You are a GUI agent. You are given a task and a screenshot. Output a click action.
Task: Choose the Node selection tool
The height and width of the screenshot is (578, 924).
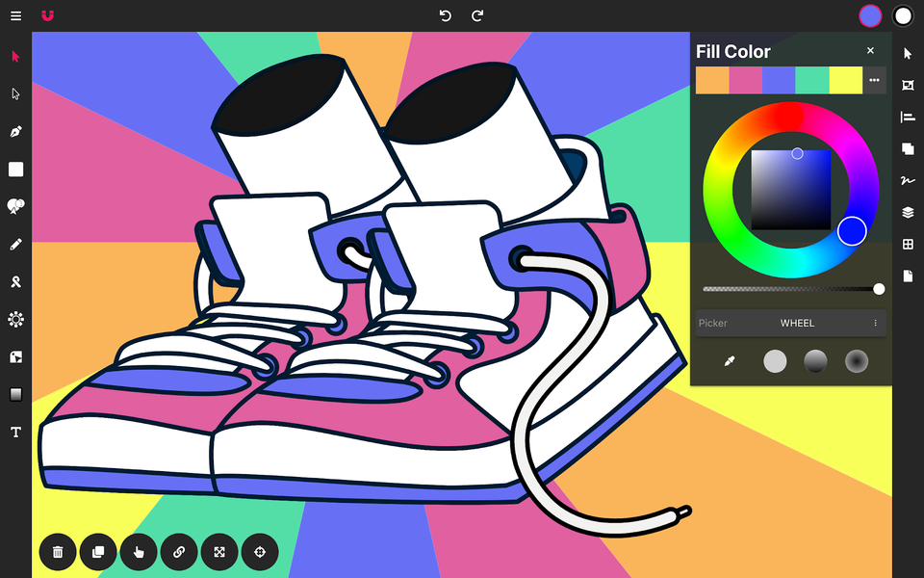tap(15, 93)
